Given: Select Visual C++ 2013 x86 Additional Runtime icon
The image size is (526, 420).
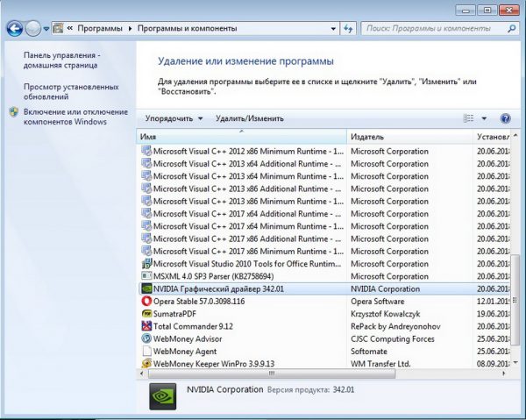Looking at the screenshot, I should click(x=146, y=189).
